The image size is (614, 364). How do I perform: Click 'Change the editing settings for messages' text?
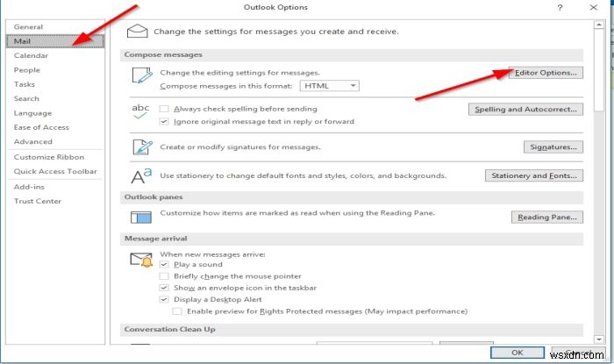pyautogui.click(x=240, y=73)
